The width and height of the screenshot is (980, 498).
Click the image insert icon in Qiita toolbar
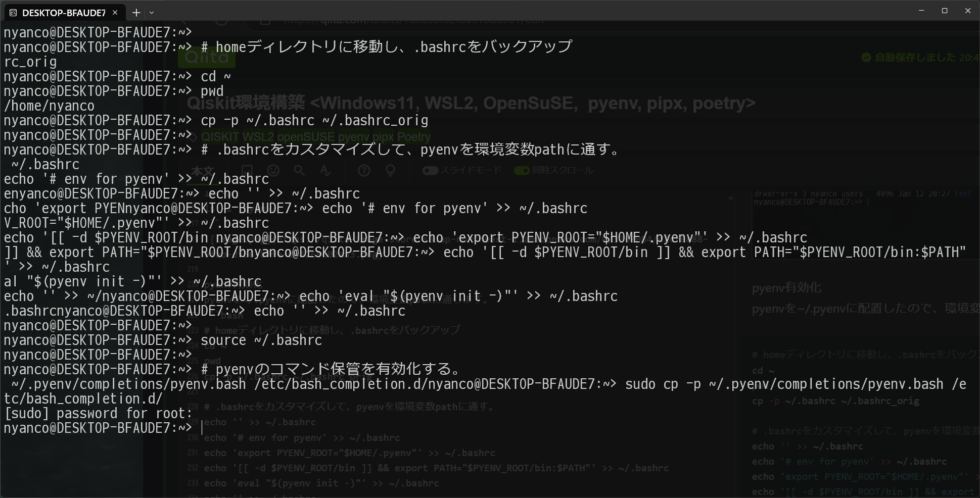tap(246, 170)
